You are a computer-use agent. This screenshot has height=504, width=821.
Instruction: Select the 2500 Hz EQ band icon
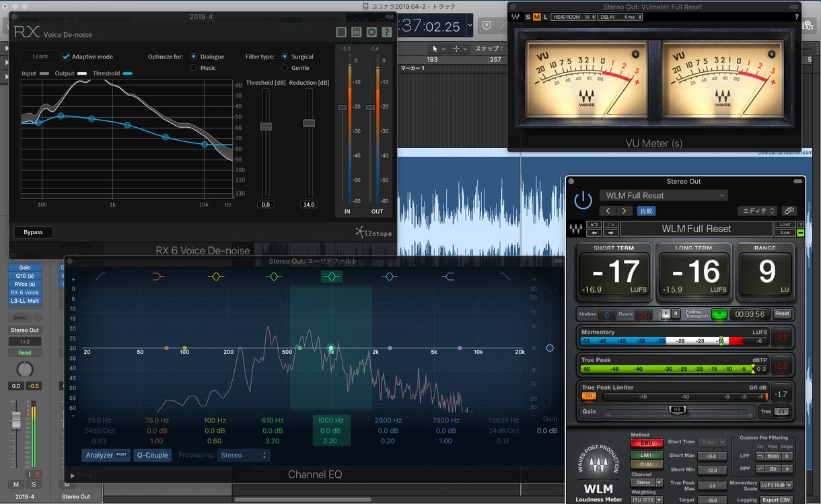tap(389, 277)
